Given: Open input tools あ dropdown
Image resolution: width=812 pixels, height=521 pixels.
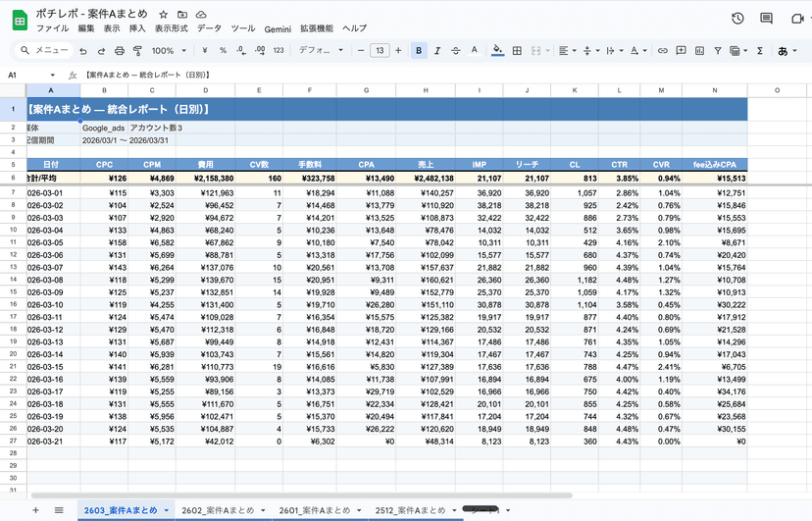Looking at the screenshot, I should 787,51.
